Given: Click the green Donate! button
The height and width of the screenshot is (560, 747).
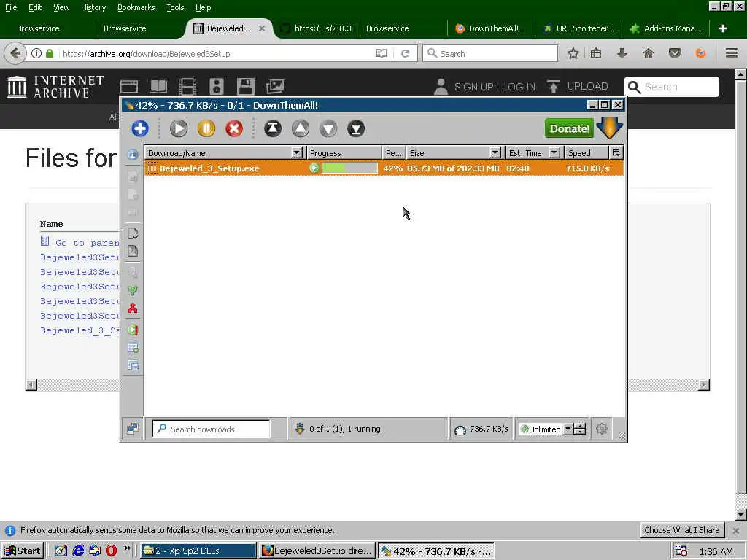Looking at the screenshot, I should click(569, 128).
